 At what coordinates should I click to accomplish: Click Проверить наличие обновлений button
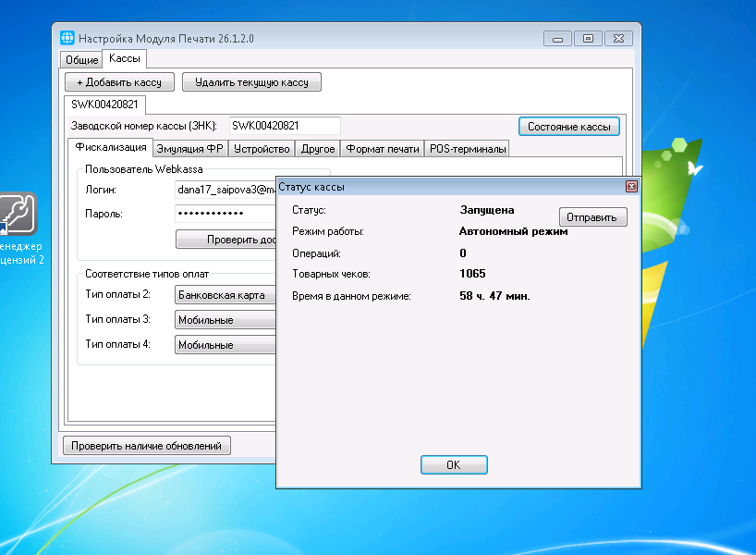point(147,446)
